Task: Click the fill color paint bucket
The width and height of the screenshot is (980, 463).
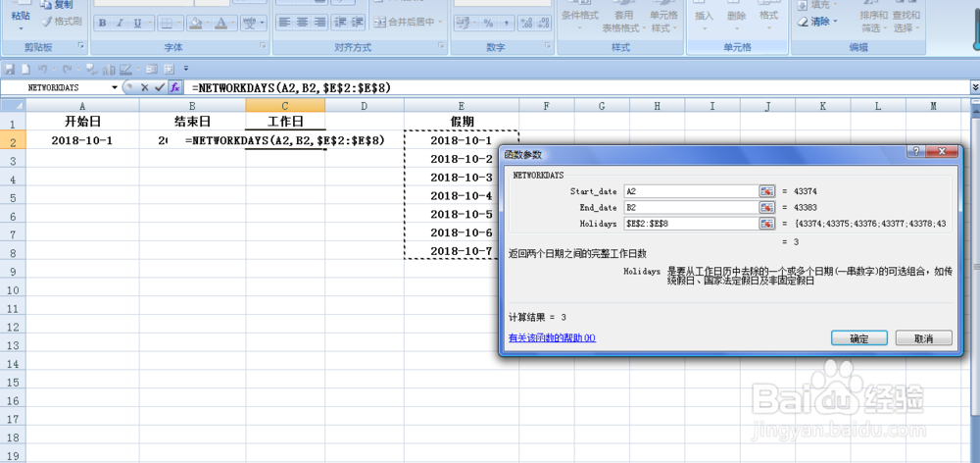Action: (194, 24)
